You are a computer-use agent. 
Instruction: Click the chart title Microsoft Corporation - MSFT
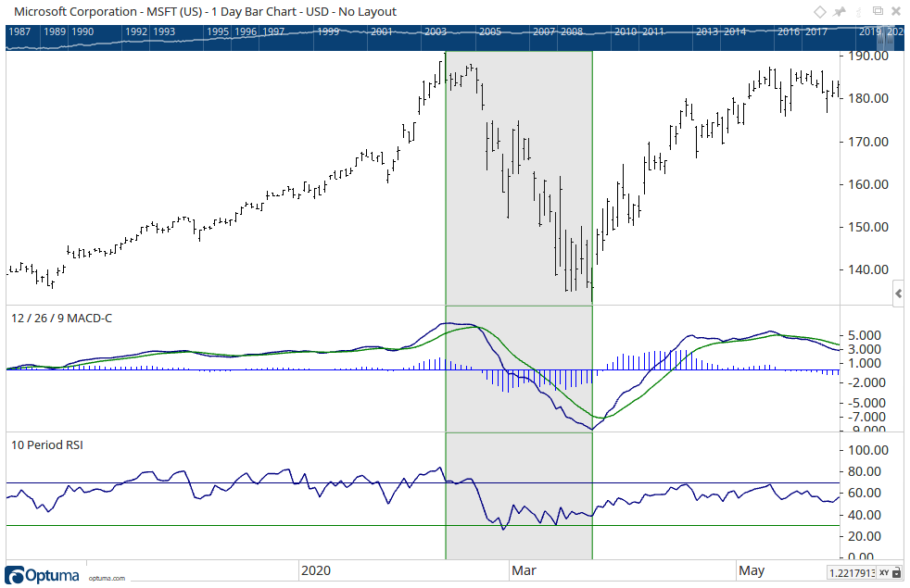click(205, 12)
